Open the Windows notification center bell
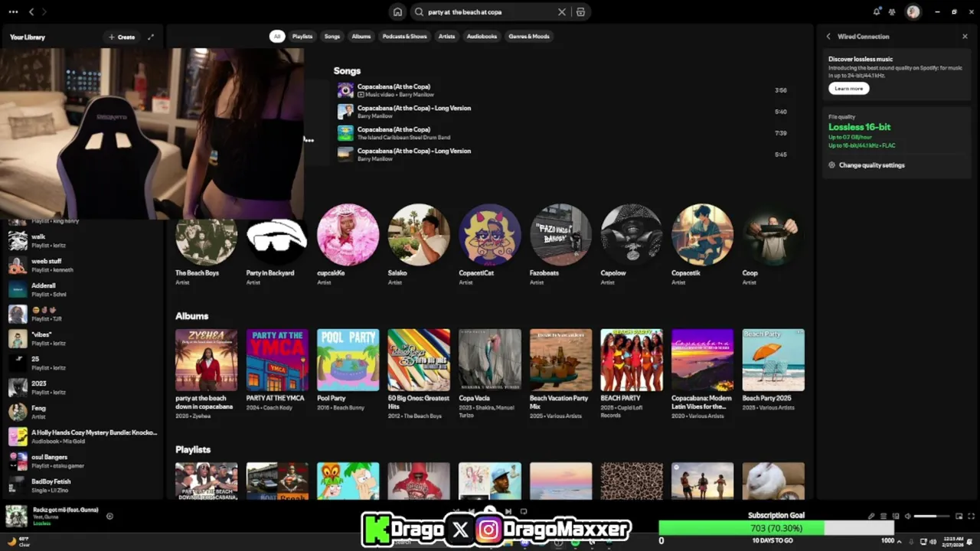Image resolution: width=980 pixels, height=551 pixels. point(971,541)
